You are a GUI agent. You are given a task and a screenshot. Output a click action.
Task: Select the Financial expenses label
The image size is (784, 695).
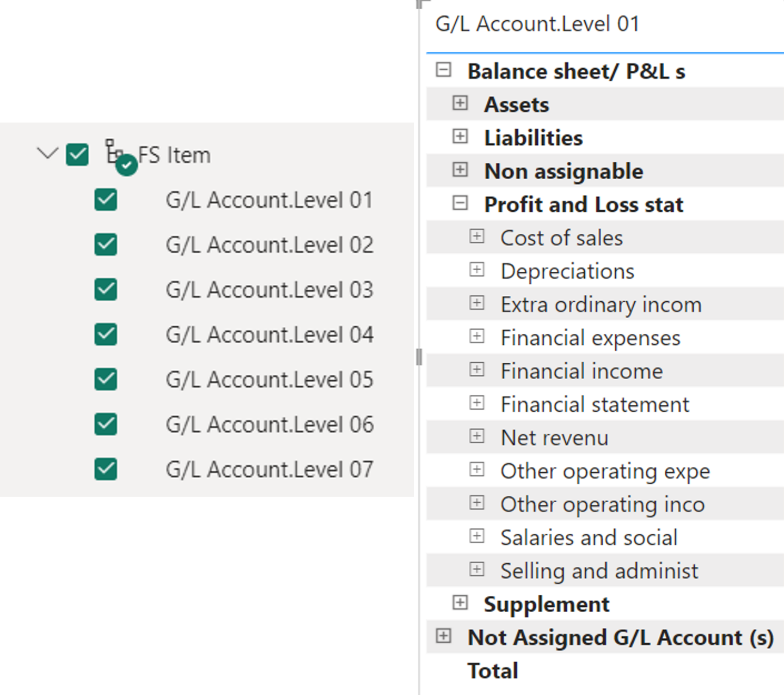[x=591, y=338]
